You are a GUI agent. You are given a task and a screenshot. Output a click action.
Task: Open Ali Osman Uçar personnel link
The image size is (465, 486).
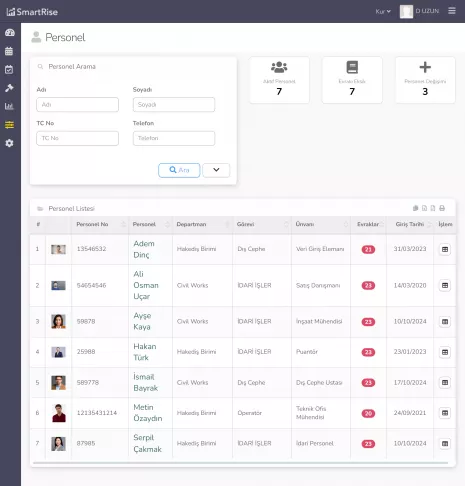click(x=146, y=285)
